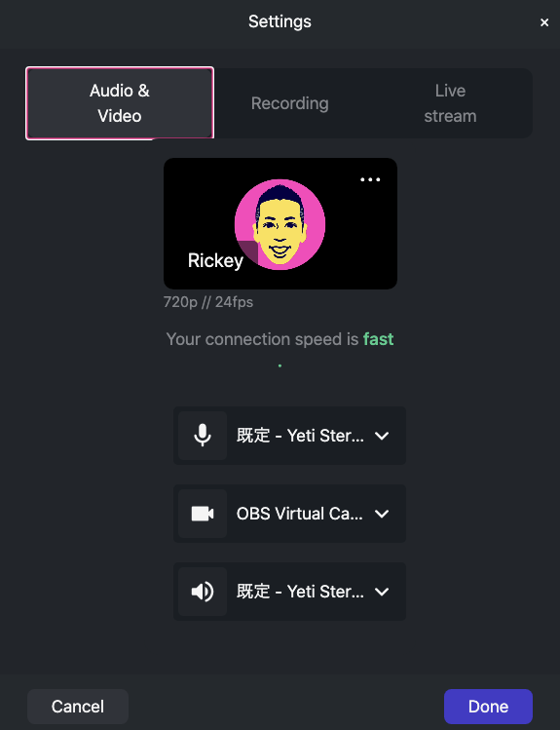Click the Rickey name label
Viewport: 560px width, 730px height.
click(x=215, y=261)
